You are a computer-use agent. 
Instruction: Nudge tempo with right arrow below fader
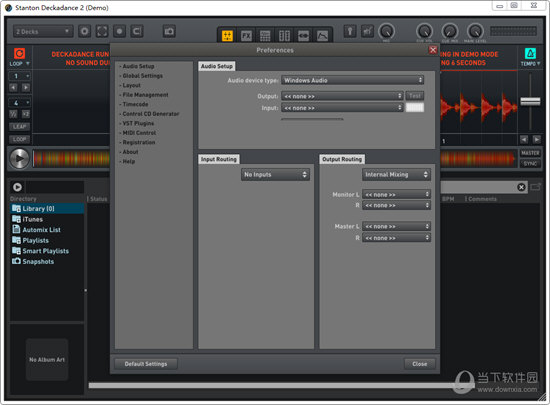point(537,140)
